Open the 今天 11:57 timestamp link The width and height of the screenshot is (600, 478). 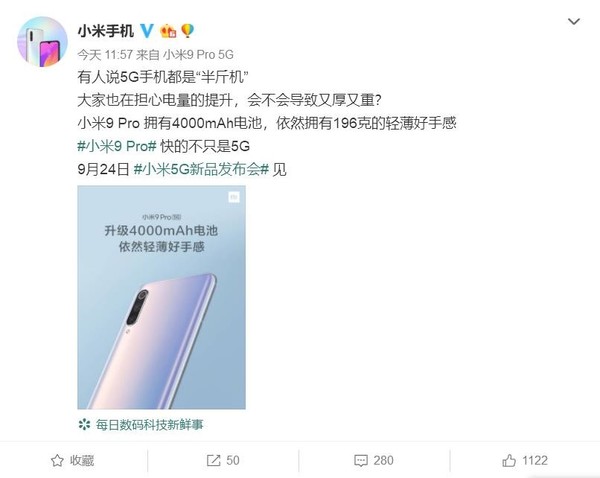105,55
